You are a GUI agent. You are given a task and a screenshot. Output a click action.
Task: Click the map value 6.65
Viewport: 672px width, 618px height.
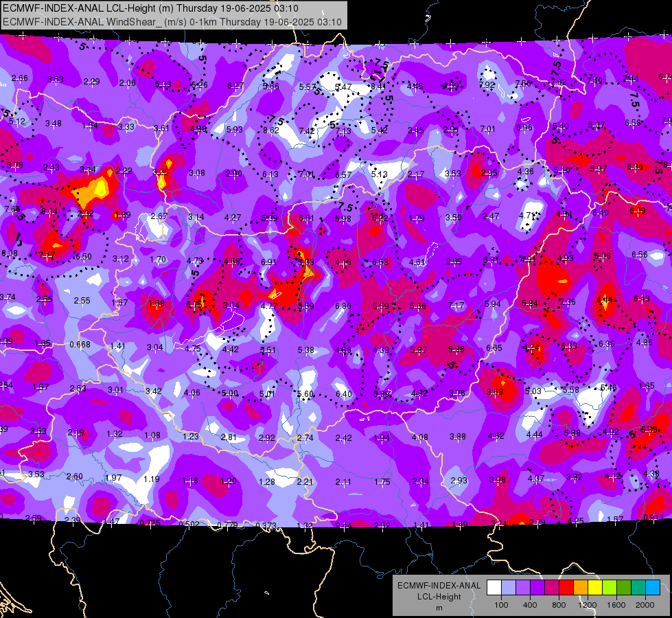(494, 348)
